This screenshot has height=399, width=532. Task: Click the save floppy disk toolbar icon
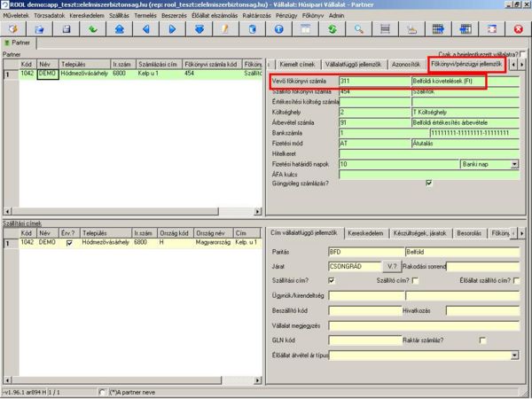point(66,29)
